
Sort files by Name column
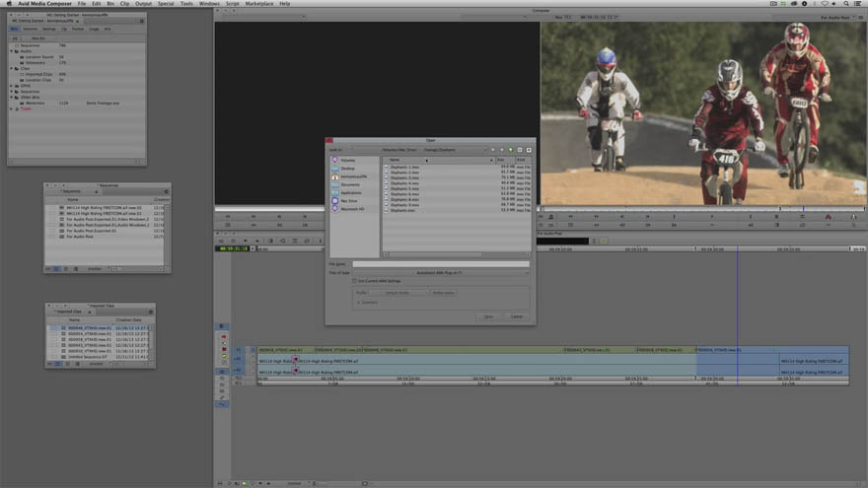pos(438,160)
